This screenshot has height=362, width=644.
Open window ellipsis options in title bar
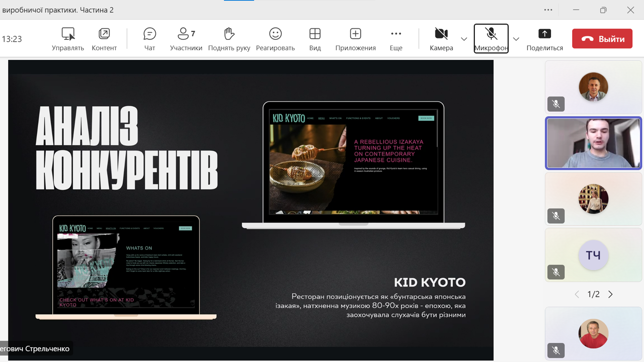point(548,10)
